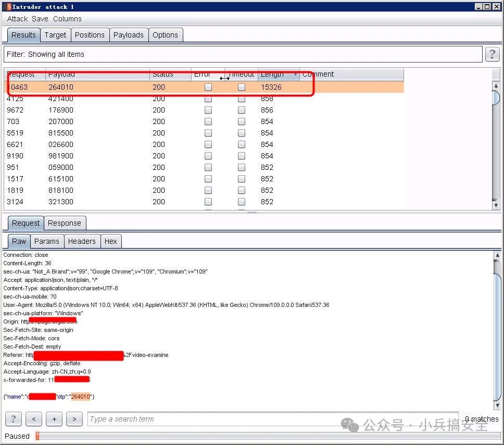Click the filter help question mark button
The width and height of the screenshot is (504, 445).
[x=492, y=54]
